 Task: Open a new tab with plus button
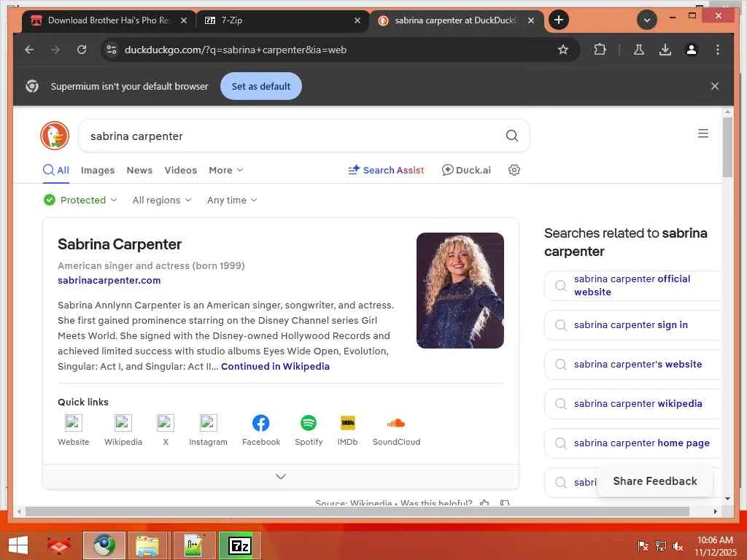(x=558, y=20)
